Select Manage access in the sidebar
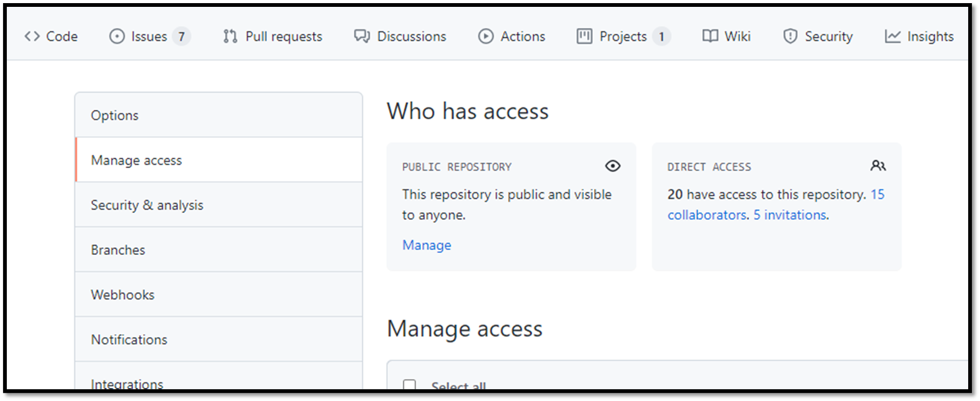Image resolution: width=980 pixels, height=401 pixels. (x=219, y=160)
